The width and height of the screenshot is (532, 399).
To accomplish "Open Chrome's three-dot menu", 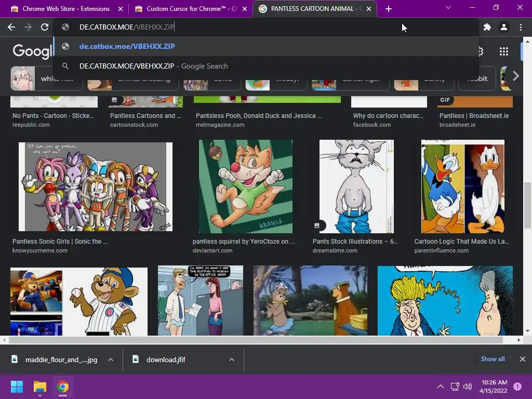I will coord(521,27).
